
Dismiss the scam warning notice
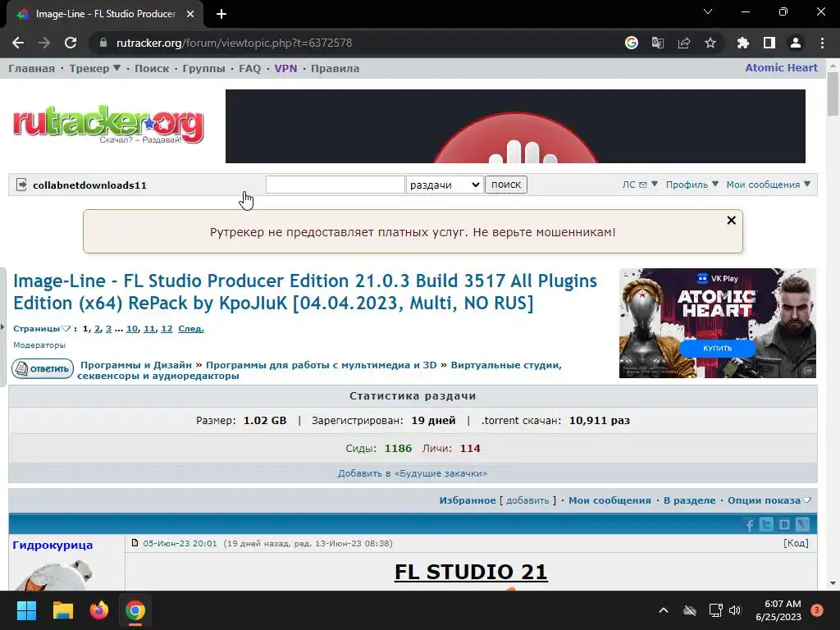[731, 220]
